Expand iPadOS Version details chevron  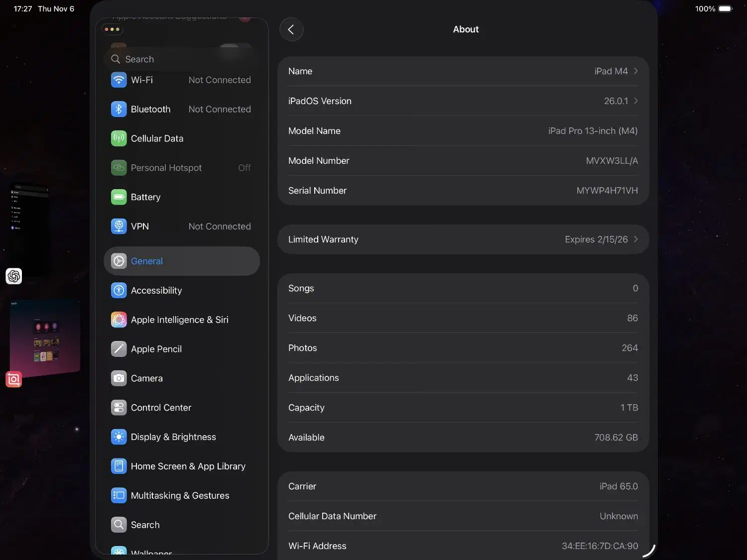coord(635,101)
